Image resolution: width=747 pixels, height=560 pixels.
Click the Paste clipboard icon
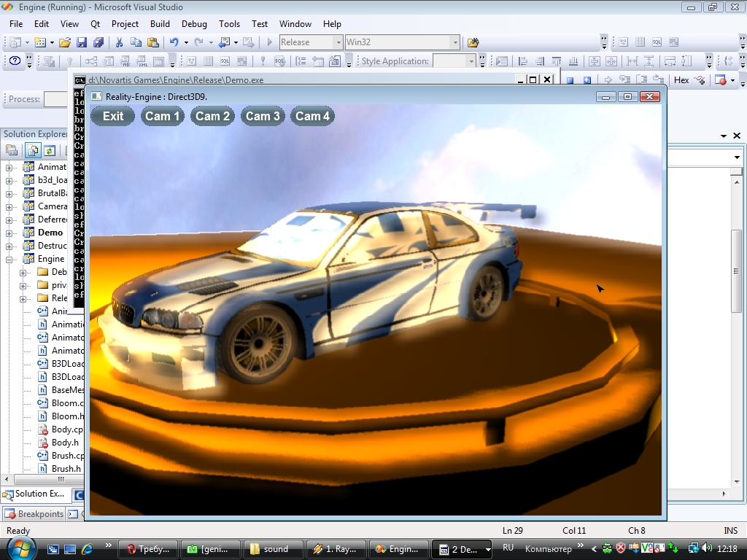click(x=152, y=42)
